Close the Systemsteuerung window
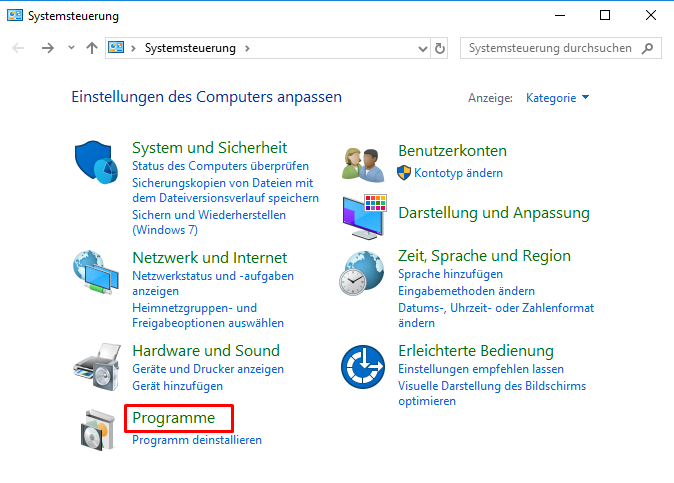This screenshot has width=674, height=483. point(651,15)
